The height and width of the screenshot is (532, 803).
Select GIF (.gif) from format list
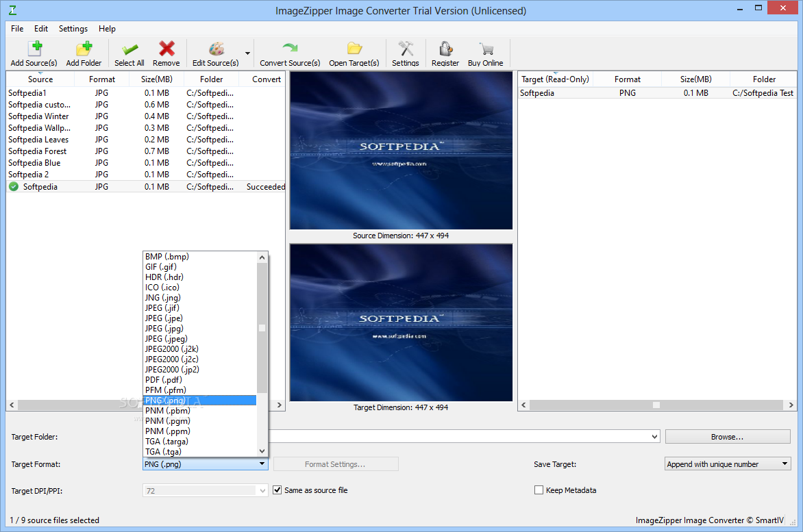pyautogui.click(x=200, y=266)
